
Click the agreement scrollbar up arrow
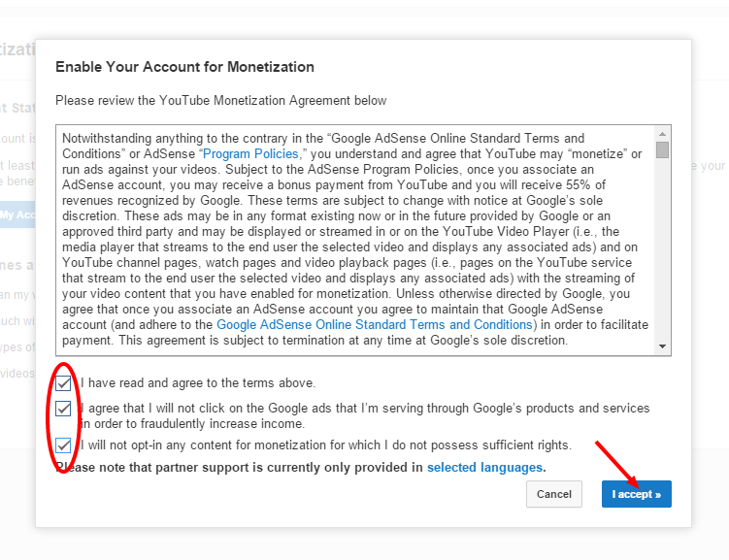coord(663,134)
